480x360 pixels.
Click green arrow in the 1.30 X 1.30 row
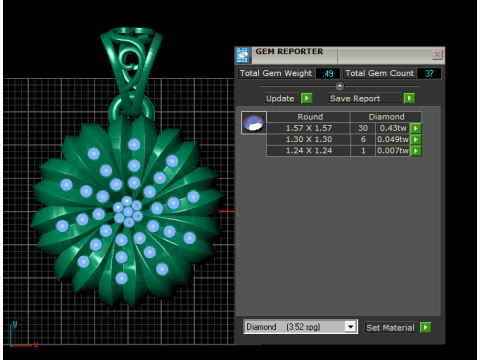[x=416, y=139]
